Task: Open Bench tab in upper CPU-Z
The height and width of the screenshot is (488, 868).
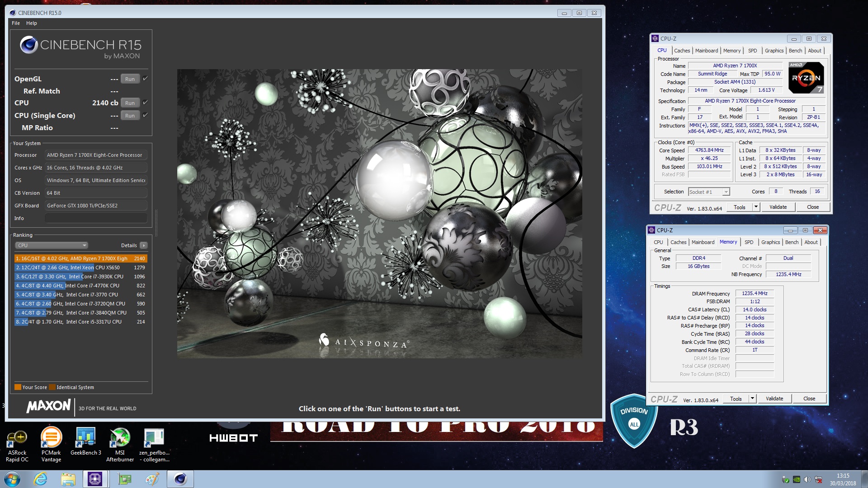Action: (795, 51)
